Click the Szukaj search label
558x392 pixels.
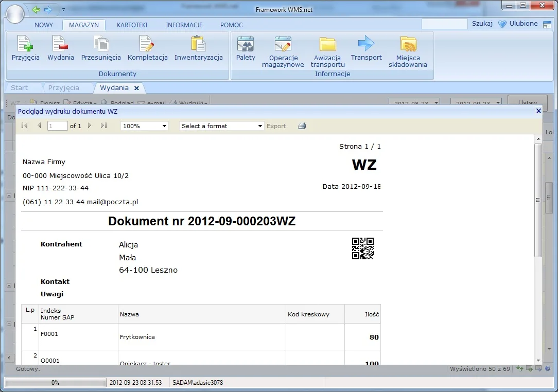(x=482, y=24)
